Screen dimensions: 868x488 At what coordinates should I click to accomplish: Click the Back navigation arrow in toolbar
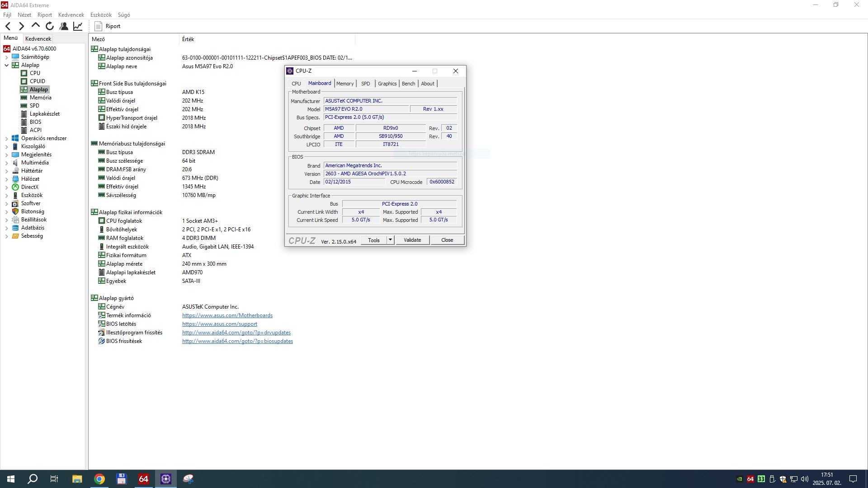(x=8, y=26)
